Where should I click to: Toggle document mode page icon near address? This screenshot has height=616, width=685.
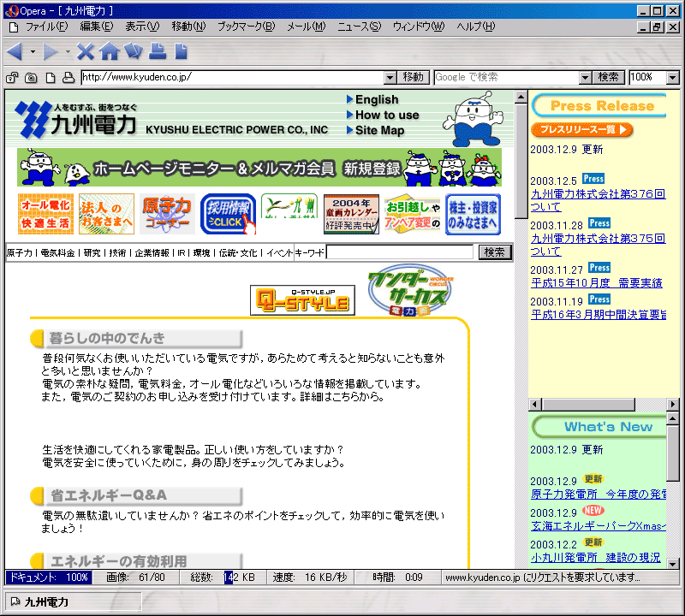51,78
